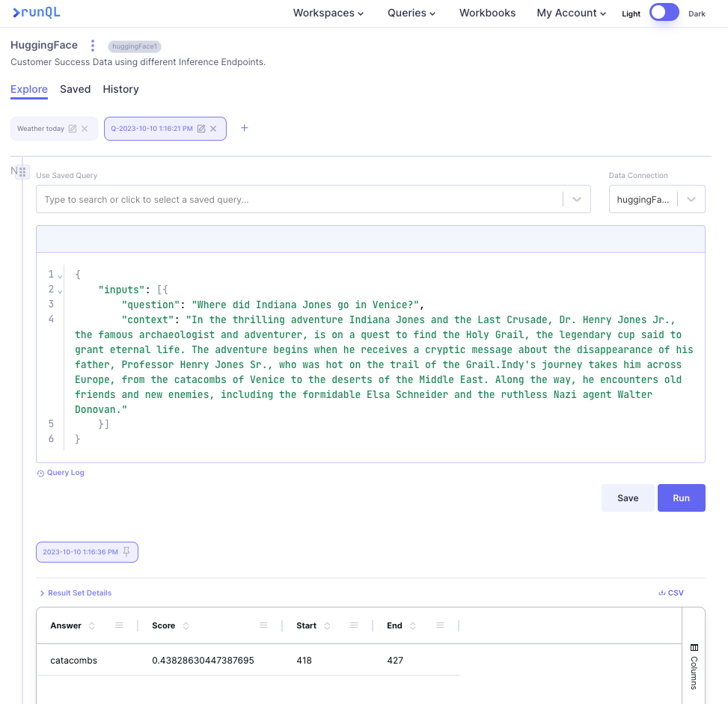Click the saved query search field
The image size is (728, 704).
[299, 200]
